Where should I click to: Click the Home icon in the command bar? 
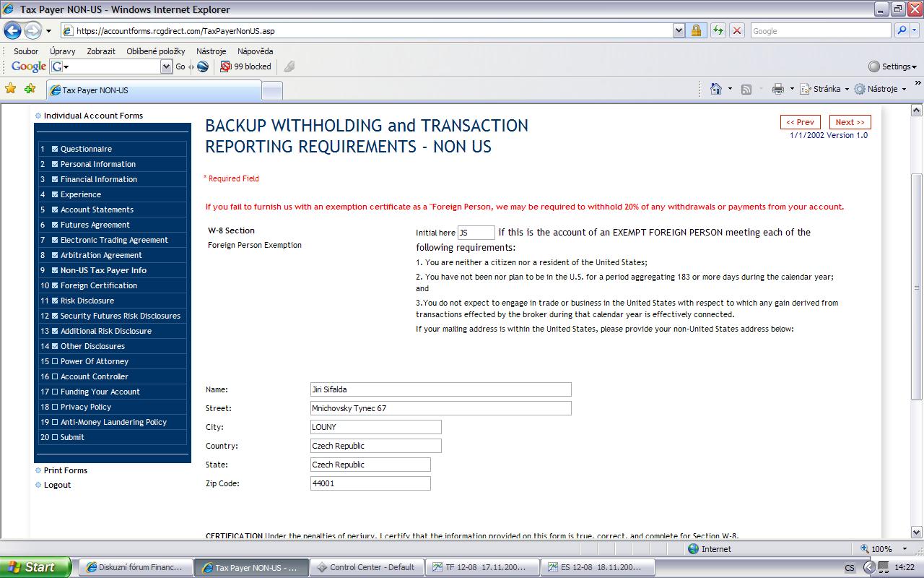[x=716, y=89]
